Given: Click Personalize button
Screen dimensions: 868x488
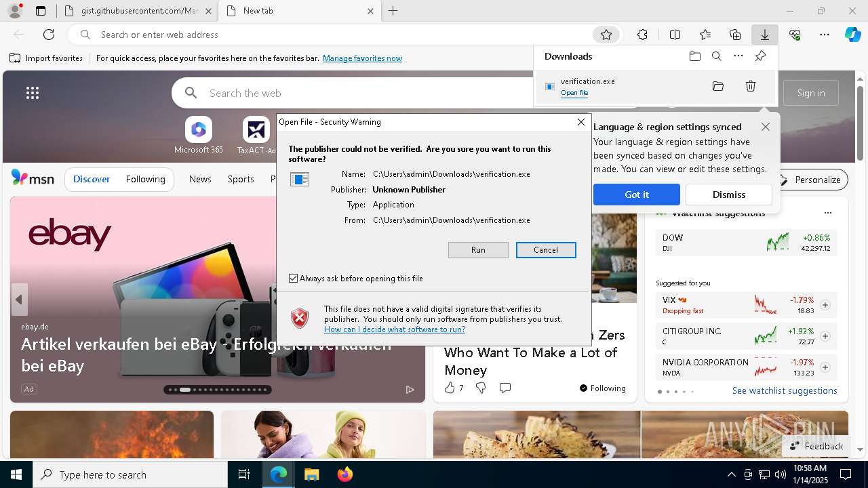Looking at the screenshot, I should tap(812, 180).
